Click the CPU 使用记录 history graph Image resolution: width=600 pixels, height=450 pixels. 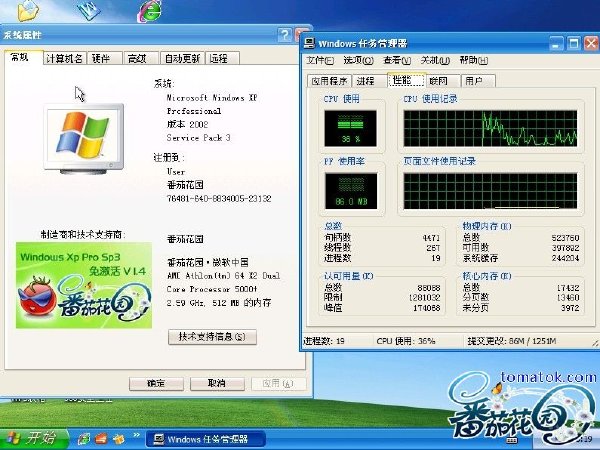pyautogui.click(x=490, y=129)
